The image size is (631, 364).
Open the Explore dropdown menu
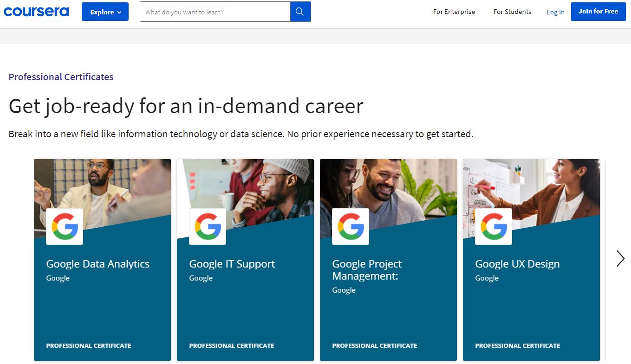click(x=105, y=12)
